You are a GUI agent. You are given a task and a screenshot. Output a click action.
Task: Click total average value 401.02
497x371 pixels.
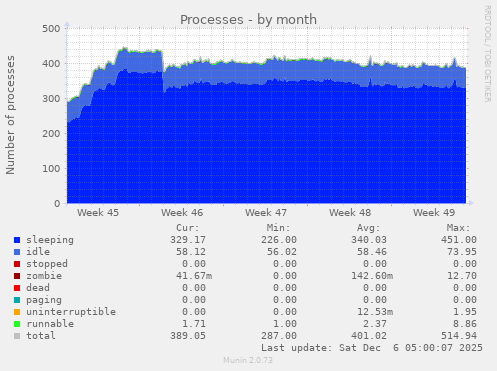pyautogui.click(x=369, y=336)
